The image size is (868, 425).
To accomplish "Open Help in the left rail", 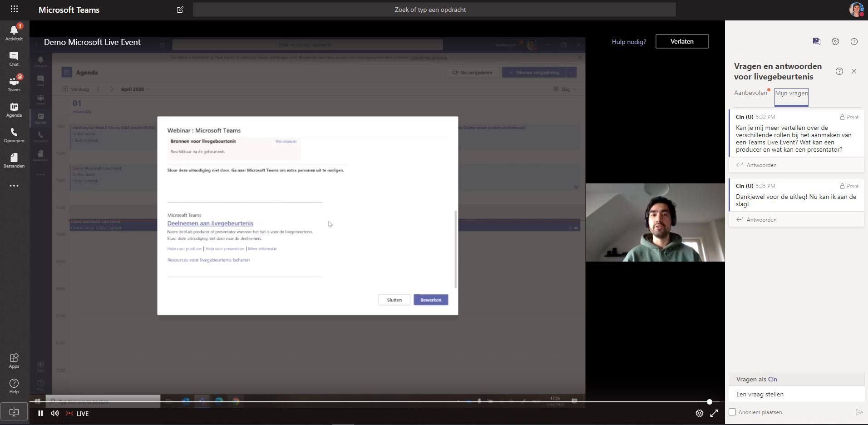I will click(x=14, y=386).
